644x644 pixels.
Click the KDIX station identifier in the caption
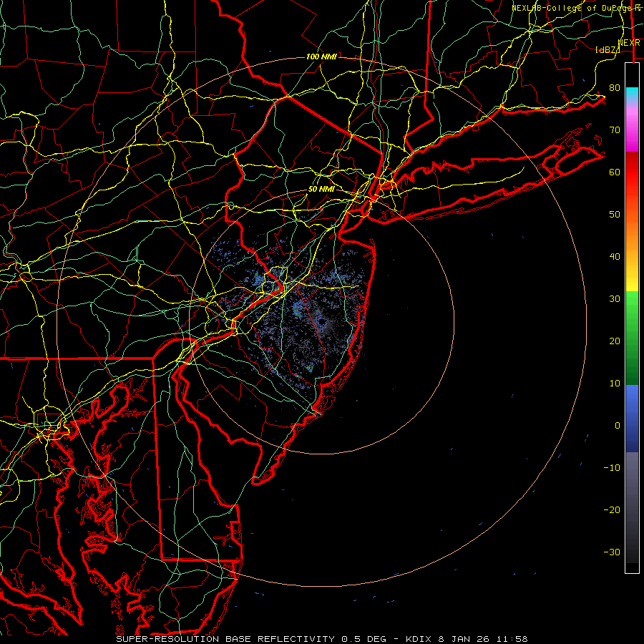click(420, 639)
